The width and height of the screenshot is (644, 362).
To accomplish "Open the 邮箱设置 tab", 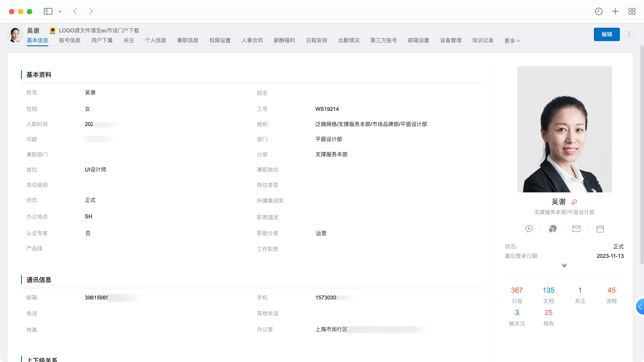I will click(419, 40).
